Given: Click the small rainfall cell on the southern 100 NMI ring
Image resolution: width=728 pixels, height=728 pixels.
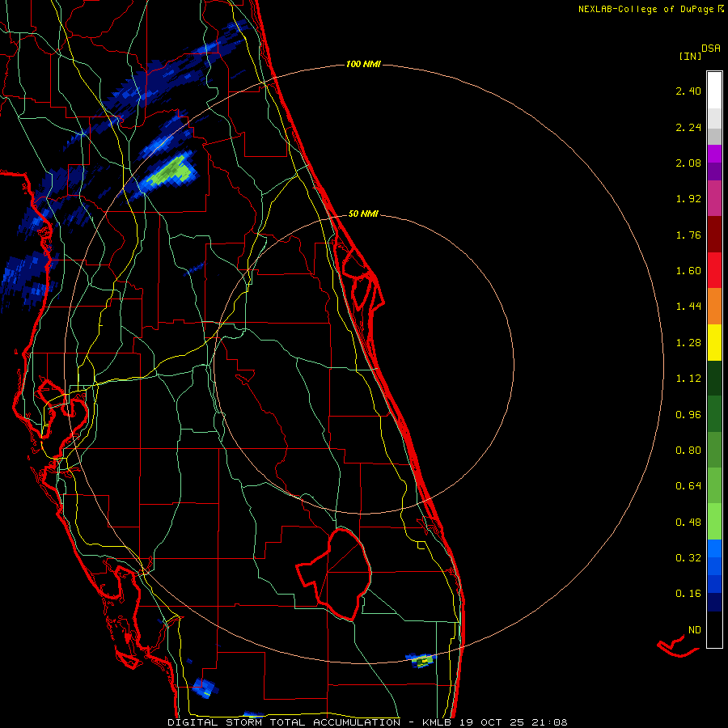Looking at the screenshot, I should click(x=421, y=660).
